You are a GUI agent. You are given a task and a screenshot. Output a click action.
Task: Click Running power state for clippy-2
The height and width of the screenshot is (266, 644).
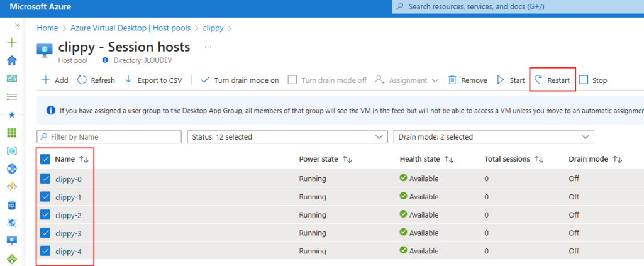click(x=313, y=214)
